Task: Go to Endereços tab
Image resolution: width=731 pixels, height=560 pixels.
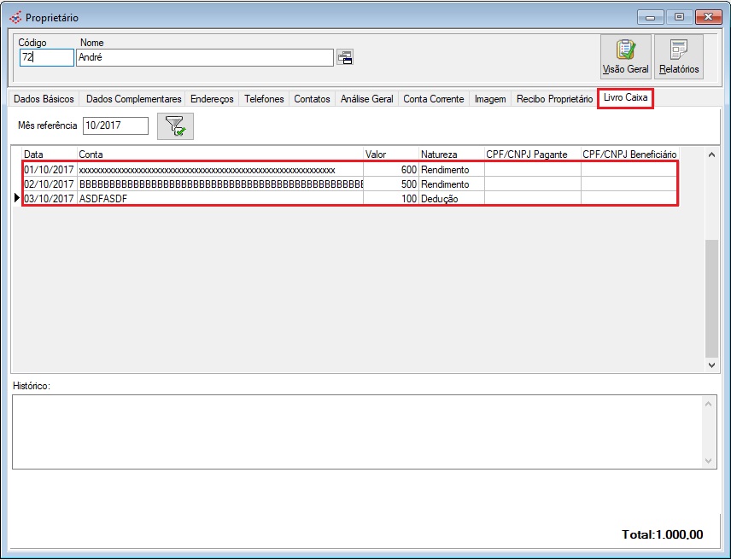Action: point(212,99)
